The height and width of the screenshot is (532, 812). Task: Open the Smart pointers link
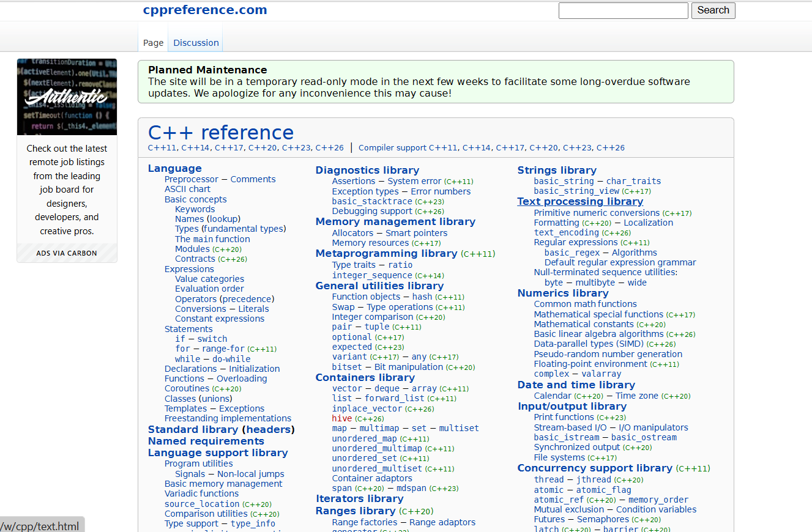416,233
